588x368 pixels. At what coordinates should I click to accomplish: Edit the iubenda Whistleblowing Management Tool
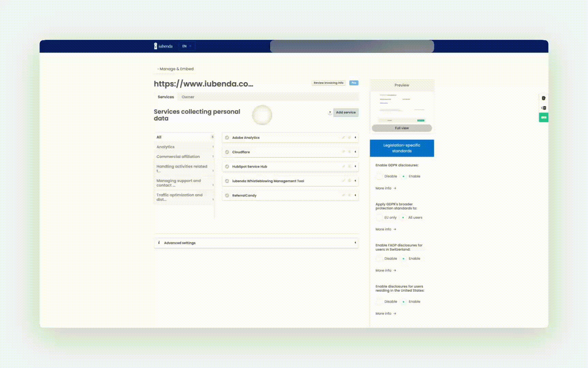(x=343, y=181)
